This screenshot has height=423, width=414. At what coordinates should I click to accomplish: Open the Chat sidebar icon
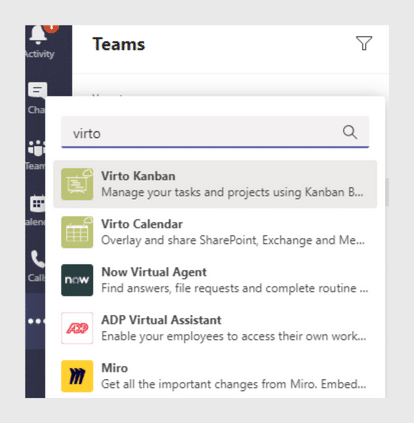[37, 90]
